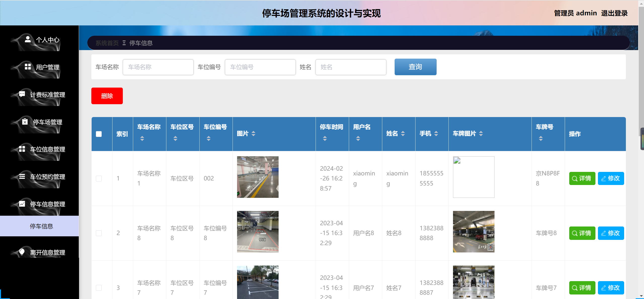Click the chat bubble icon beside 计费标准管理
Image resolution: width=644 pixels, height=299 pixels.
click(22, 94)
